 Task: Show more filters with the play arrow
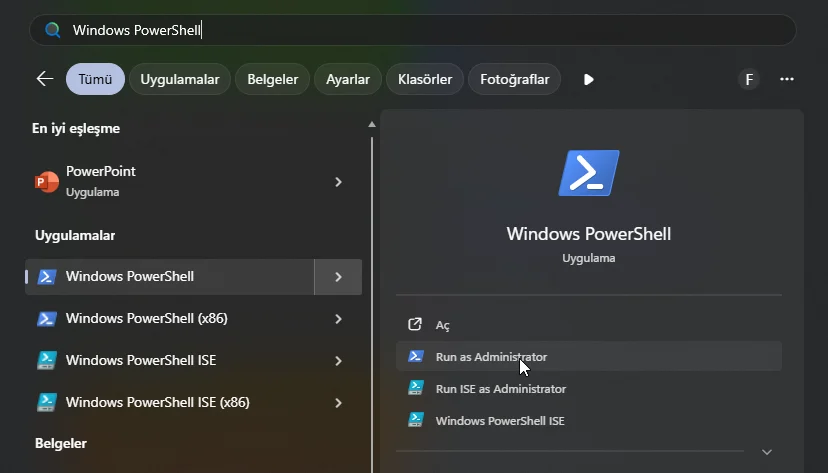[589, 79]
